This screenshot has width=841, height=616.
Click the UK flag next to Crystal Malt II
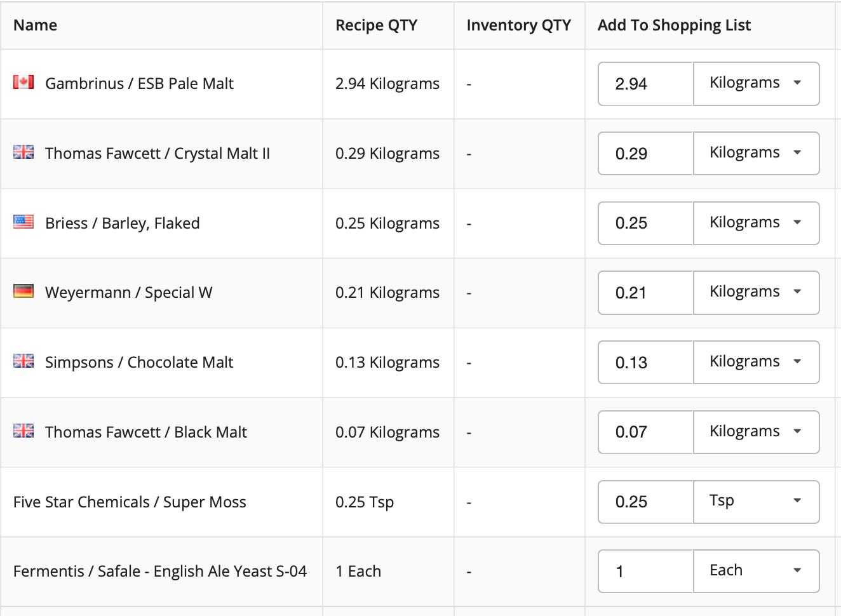[24, 152]
